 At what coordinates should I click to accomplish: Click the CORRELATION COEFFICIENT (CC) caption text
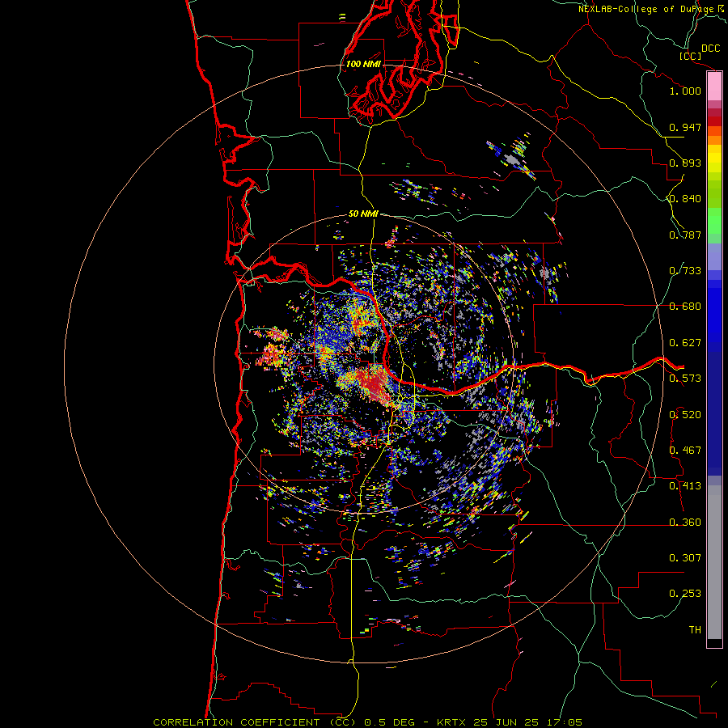[x=253, y=722]
